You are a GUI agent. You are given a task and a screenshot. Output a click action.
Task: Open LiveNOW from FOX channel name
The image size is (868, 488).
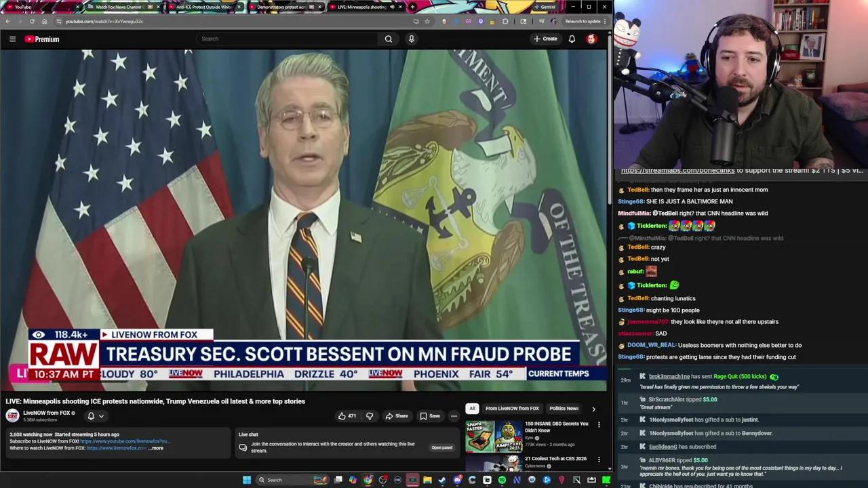pyautogui.click(x=46, y=413)
